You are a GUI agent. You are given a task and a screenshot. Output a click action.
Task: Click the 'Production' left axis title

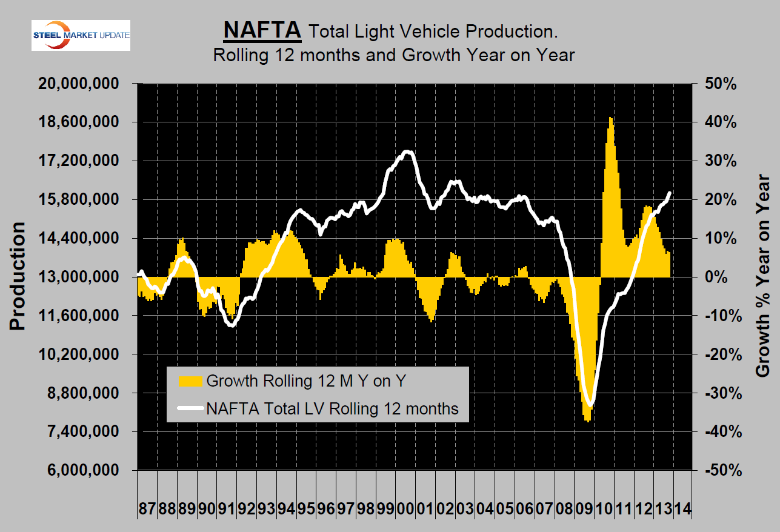(x=18, y=276)
